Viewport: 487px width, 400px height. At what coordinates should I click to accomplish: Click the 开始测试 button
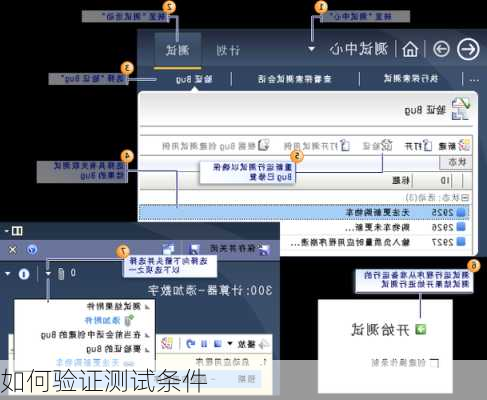point(388,329)
